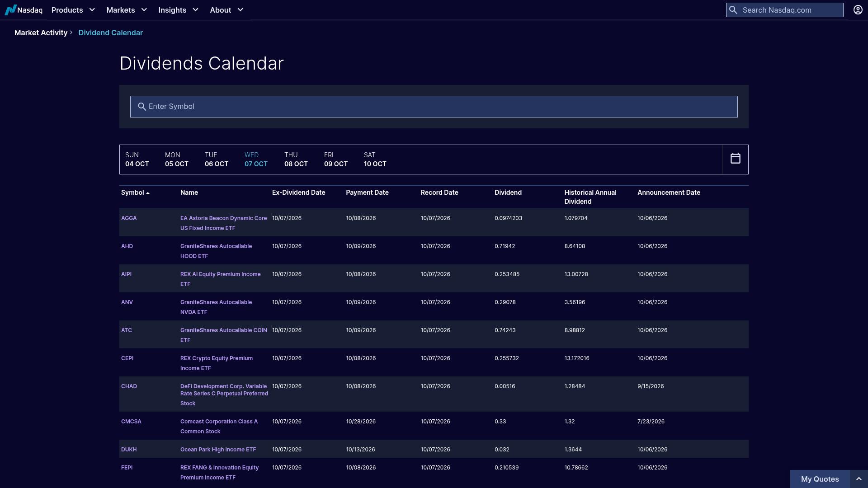Open the AIPI symbol link
Screen dimensions: 868x488
pos(126,274)
